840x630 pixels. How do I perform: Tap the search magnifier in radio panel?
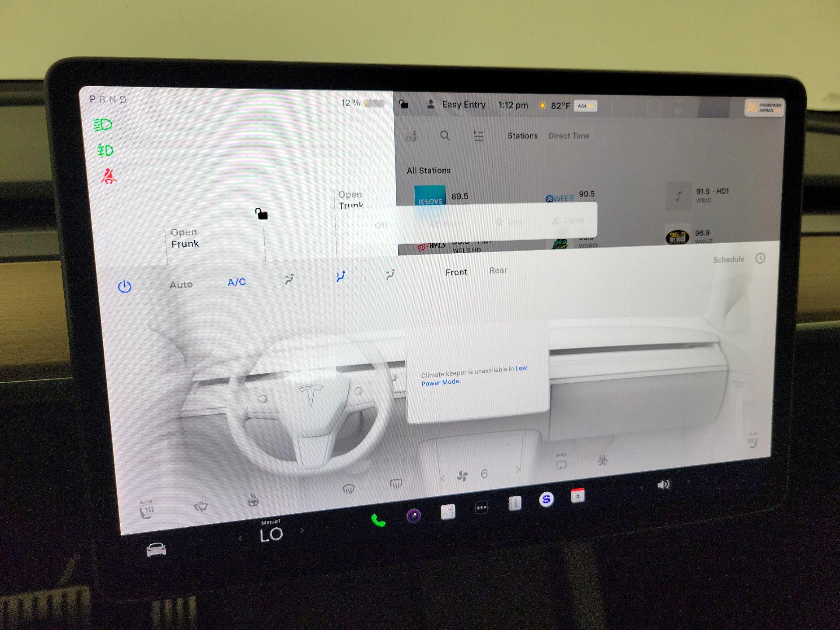[445, 136]
